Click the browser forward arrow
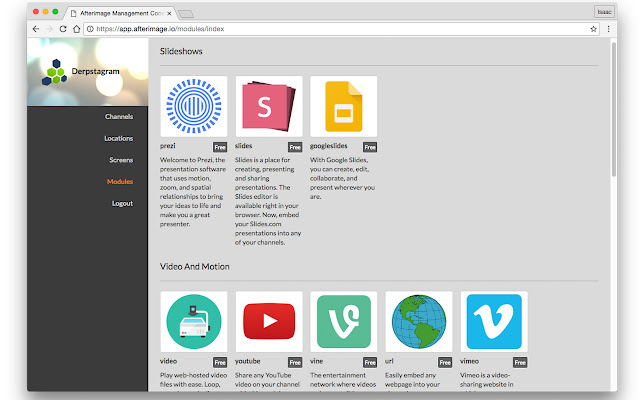640x400 pixels. click(x=49, y=29)
